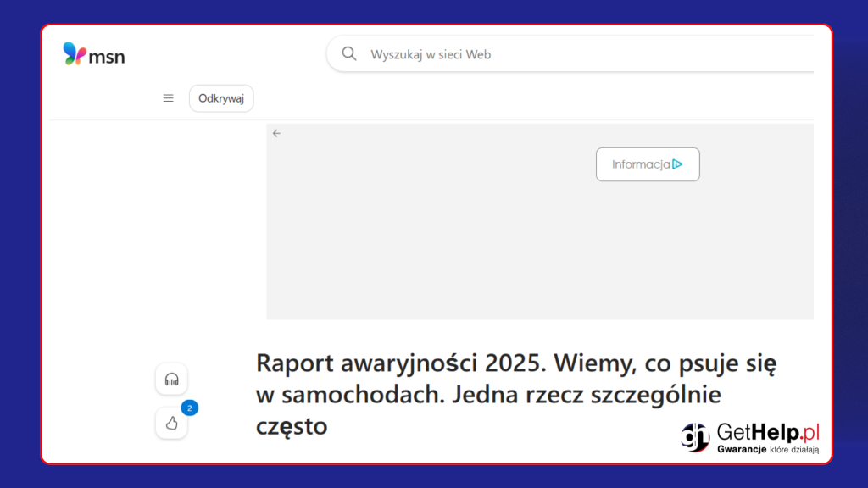Click the blue AdChoices triangle icon

(677, 164)
